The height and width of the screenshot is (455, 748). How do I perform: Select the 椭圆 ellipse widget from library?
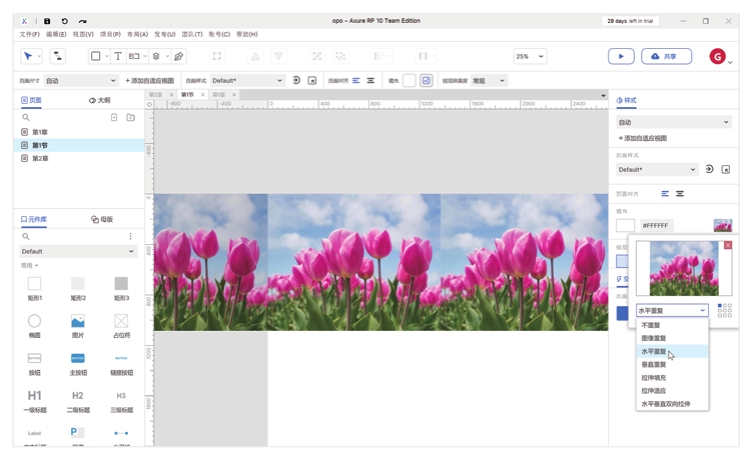34,321
